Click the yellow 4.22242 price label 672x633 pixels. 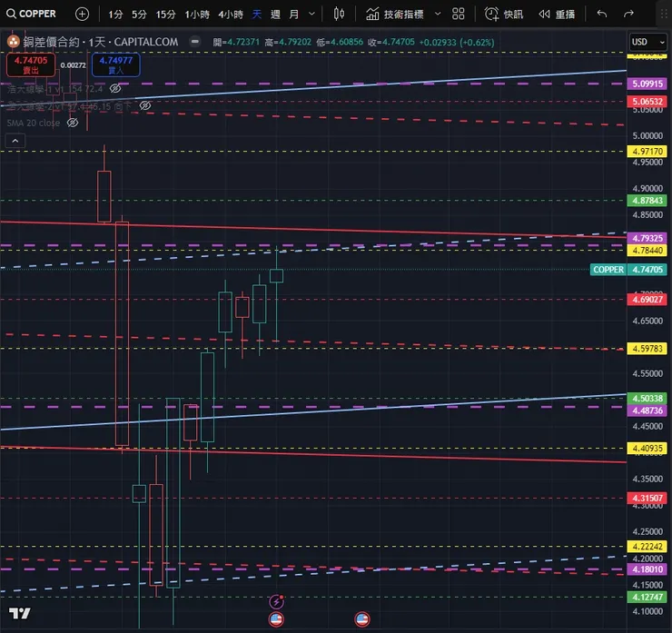click(647, 547)
